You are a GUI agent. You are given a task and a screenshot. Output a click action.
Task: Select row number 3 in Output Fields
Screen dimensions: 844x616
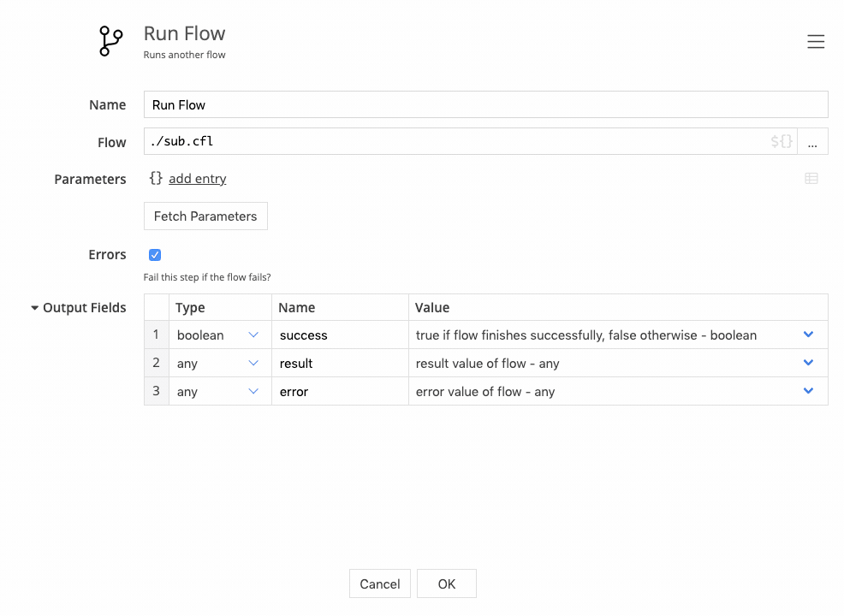pyautogui.click(x=156, y=391)
